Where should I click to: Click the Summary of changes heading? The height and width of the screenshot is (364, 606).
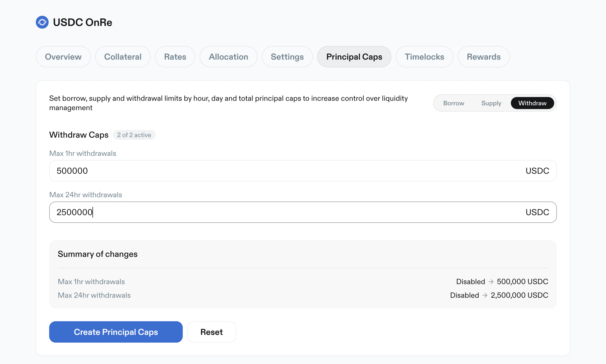coord(98,254)
